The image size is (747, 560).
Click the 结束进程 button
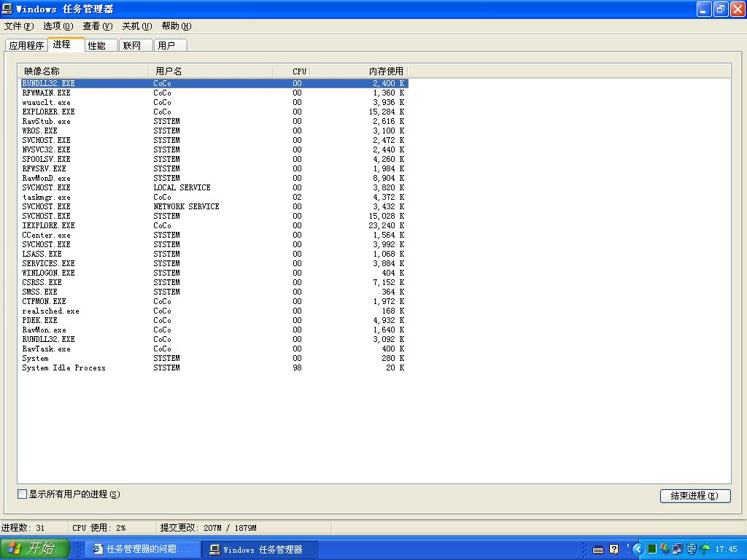[695, 496]
